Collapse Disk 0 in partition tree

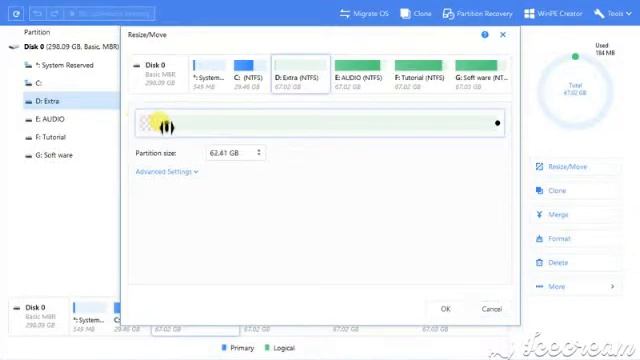14,47
